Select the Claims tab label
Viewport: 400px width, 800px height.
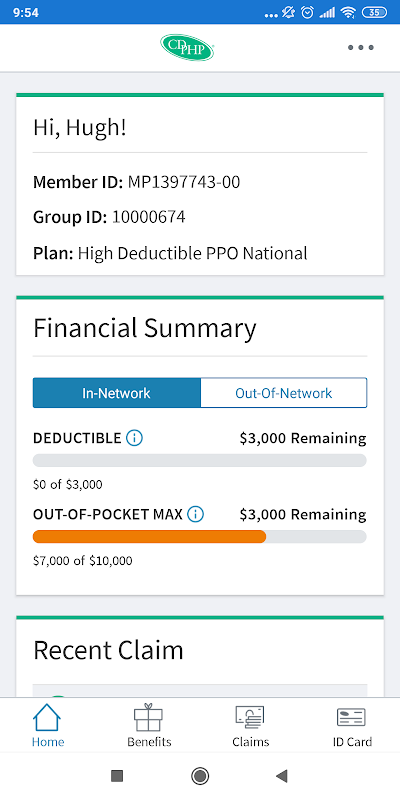[x=251, y=742]
